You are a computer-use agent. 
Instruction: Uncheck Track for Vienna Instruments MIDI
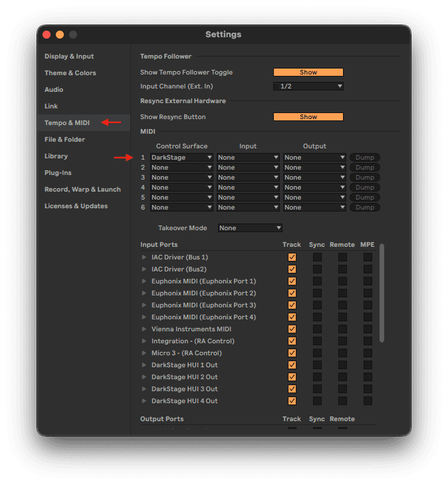(292, 329)
